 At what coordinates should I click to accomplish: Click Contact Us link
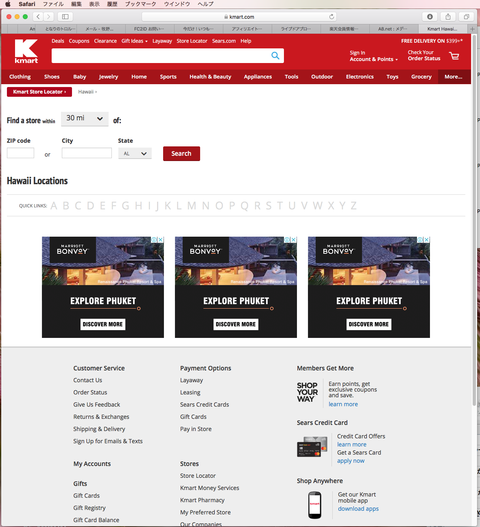tap(88, 380)
